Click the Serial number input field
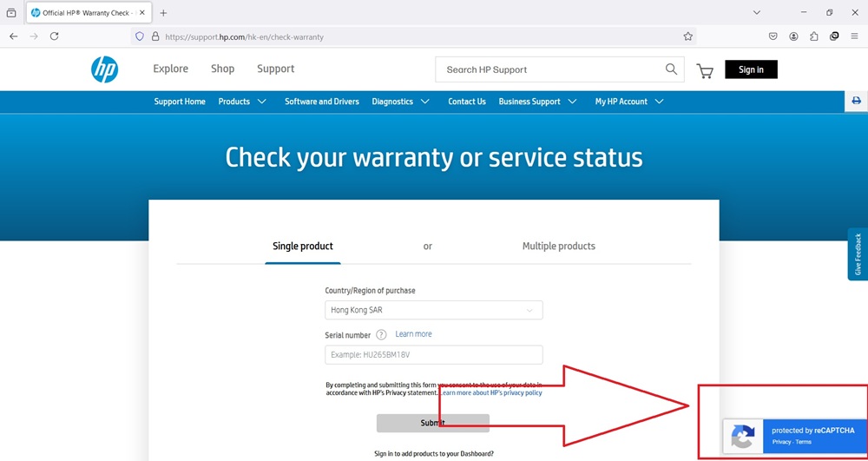Viewport: 868px width, 461px height. (433, 355)
